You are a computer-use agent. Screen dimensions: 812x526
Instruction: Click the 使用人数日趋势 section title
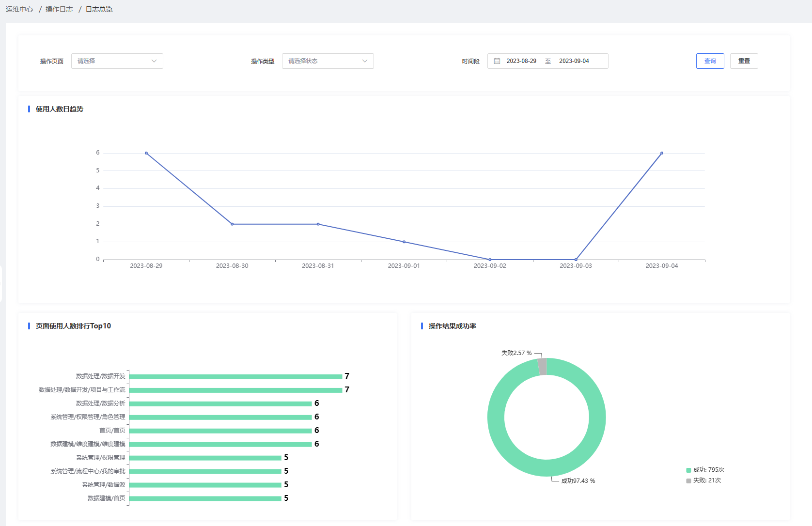[x=60, y=109]
